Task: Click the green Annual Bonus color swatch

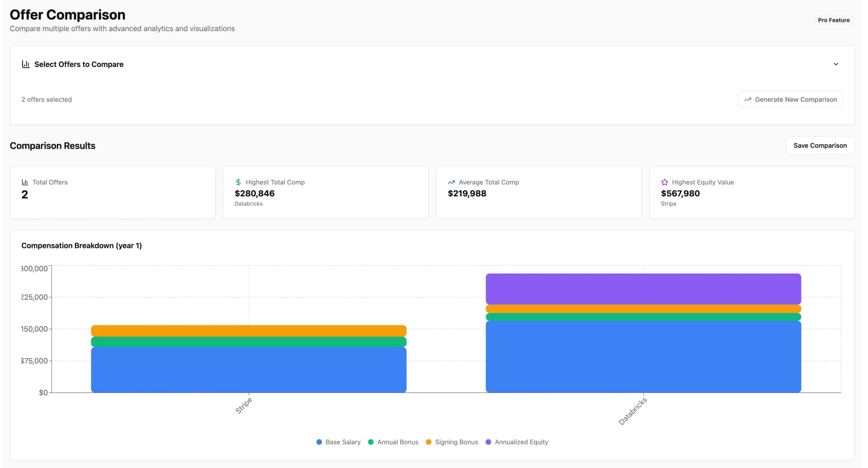Action: tap(371, 442)
